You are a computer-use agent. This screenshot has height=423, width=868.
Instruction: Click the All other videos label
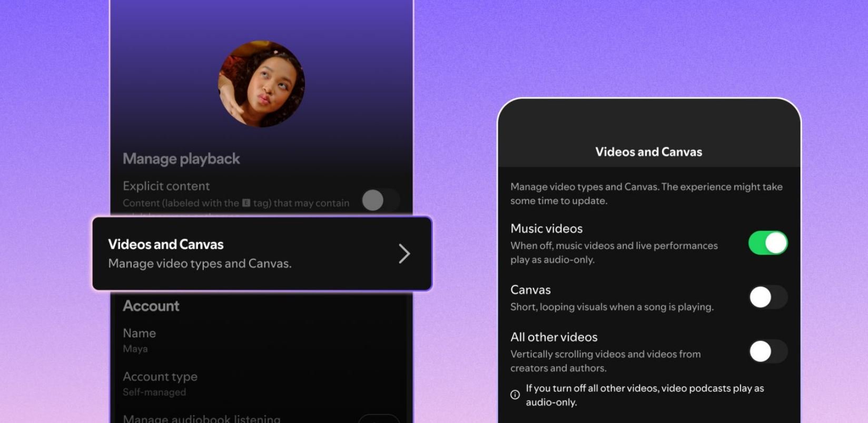coord(554,337)
